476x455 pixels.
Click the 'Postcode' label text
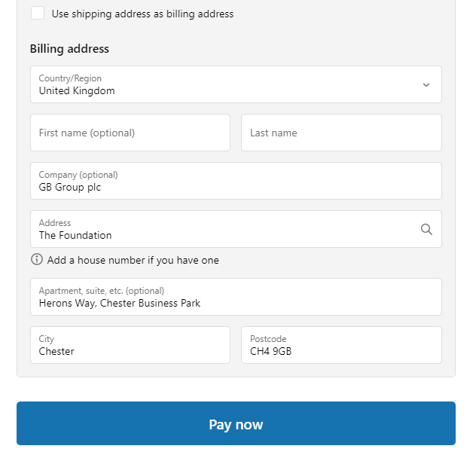point(268,339)
